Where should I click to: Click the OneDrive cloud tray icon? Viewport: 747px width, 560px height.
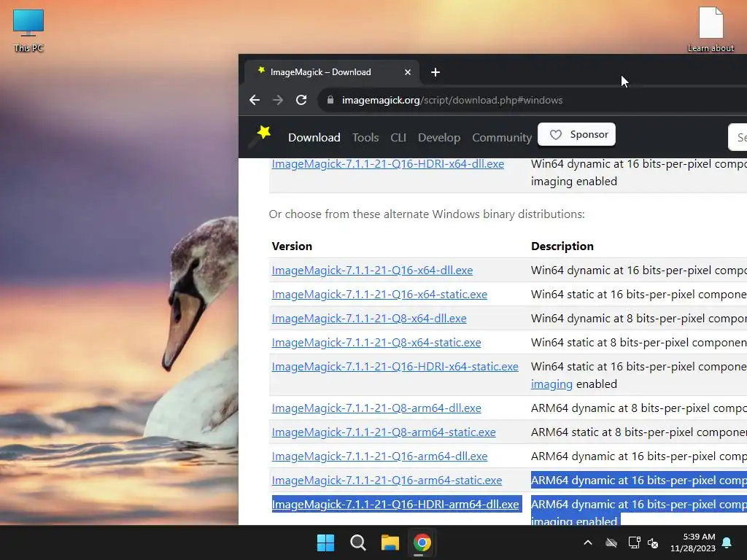click(x=611, y=542)
